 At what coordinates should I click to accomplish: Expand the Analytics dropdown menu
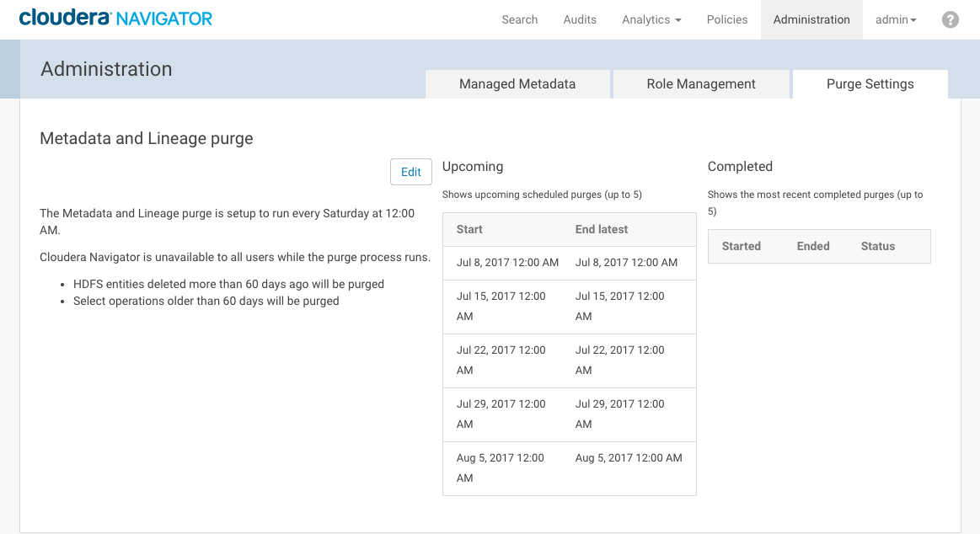tap(651, 19)
